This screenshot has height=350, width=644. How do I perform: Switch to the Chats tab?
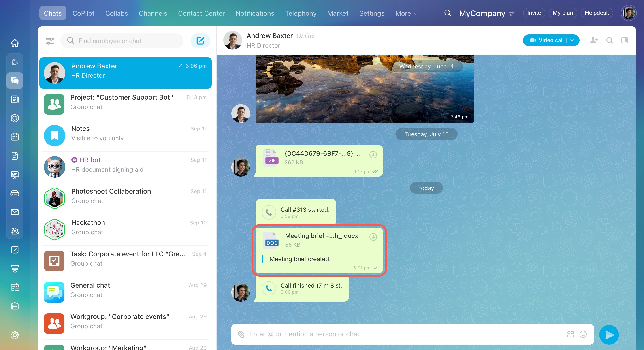pos(53,13)
